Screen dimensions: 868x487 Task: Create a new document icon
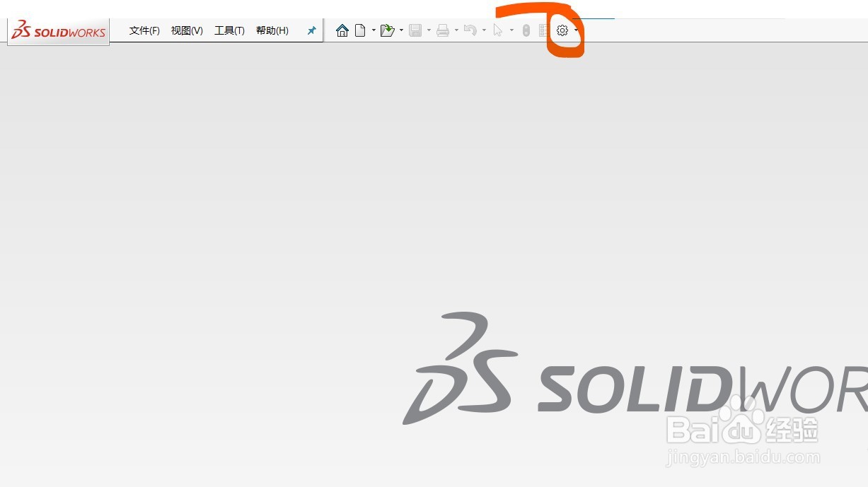(360, 30)
